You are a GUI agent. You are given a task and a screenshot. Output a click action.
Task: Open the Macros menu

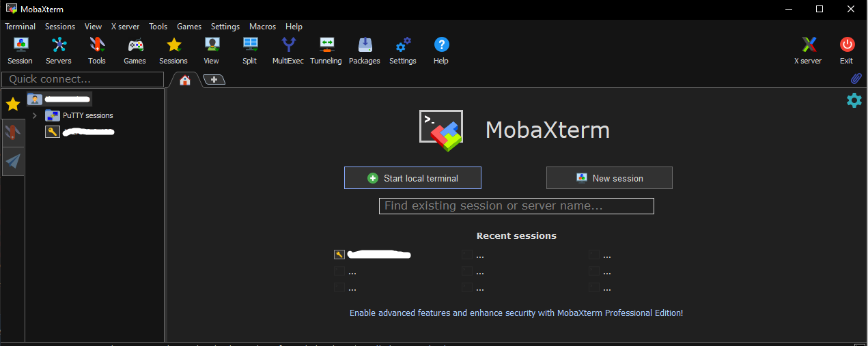coord(263,27)
